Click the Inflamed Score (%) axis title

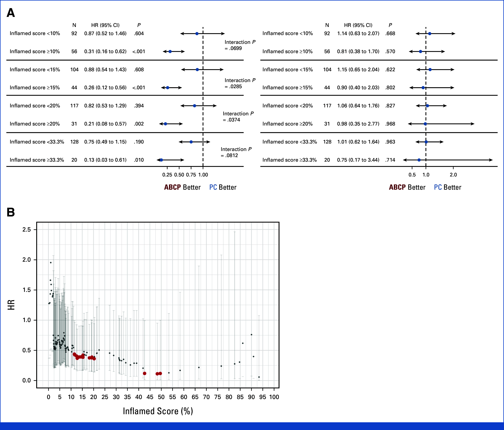point(158,411)
